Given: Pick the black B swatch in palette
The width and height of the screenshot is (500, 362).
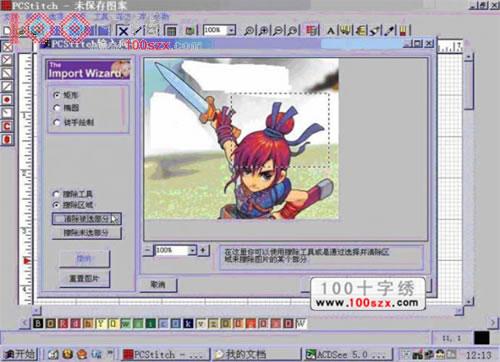Looking at the screenshot, I should coord(38,323).
